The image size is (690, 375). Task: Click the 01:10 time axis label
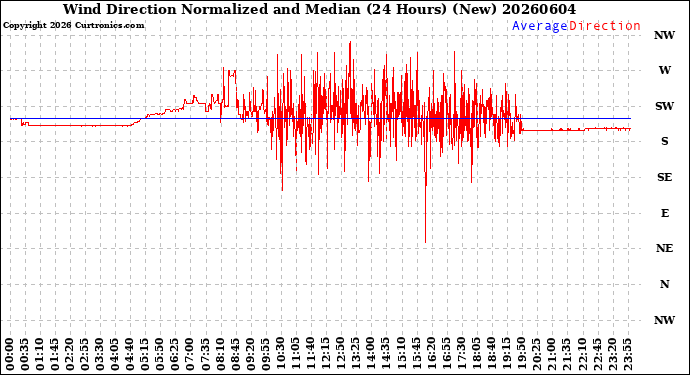40,355
